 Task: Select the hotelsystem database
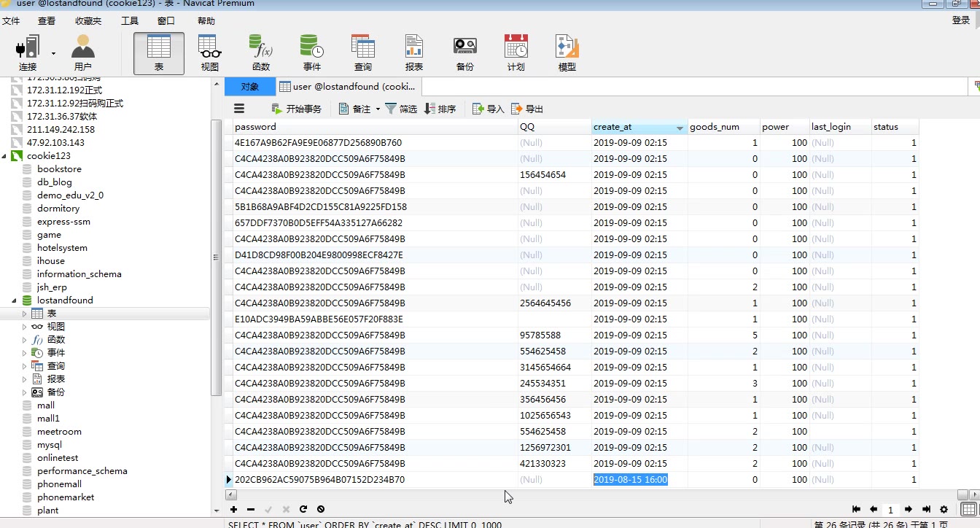pos(62,247)
